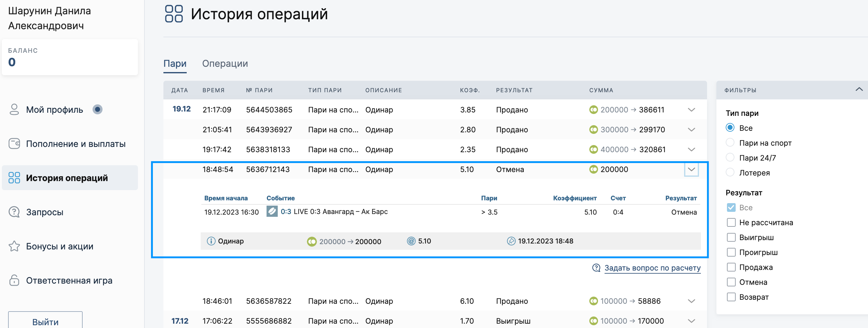This screenshot has height=328, width=868.
Task: Click the question bubble icon for Запросы
Action: 14,212
